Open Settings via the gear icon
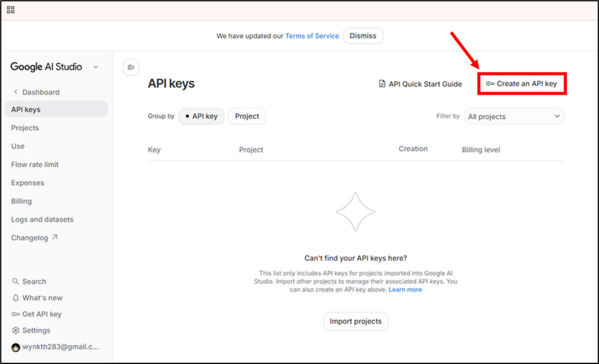The image size is (599, 364). (x=16, y=330)
